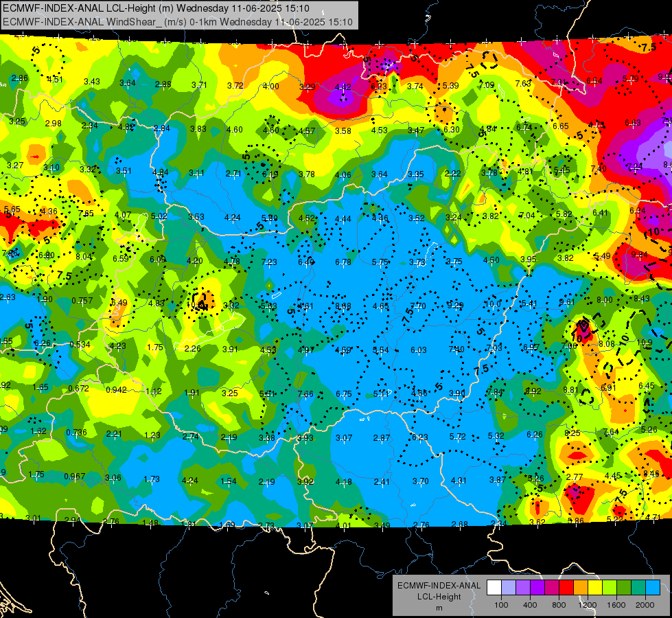The width and height of the screenshot is (672, 618).
Task: Select the sky blue legend swatch
Action: 653,588
